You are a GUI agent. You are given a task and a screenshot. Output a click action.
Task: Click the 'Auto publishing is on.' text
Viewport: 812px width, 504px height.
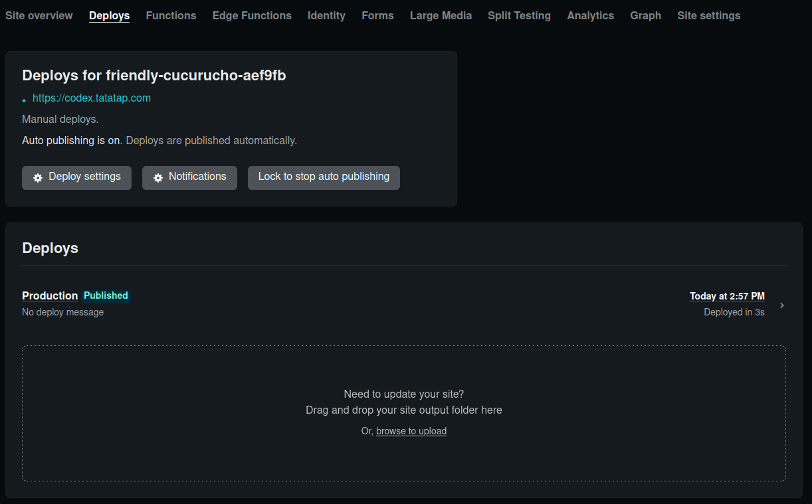(72, 141)
